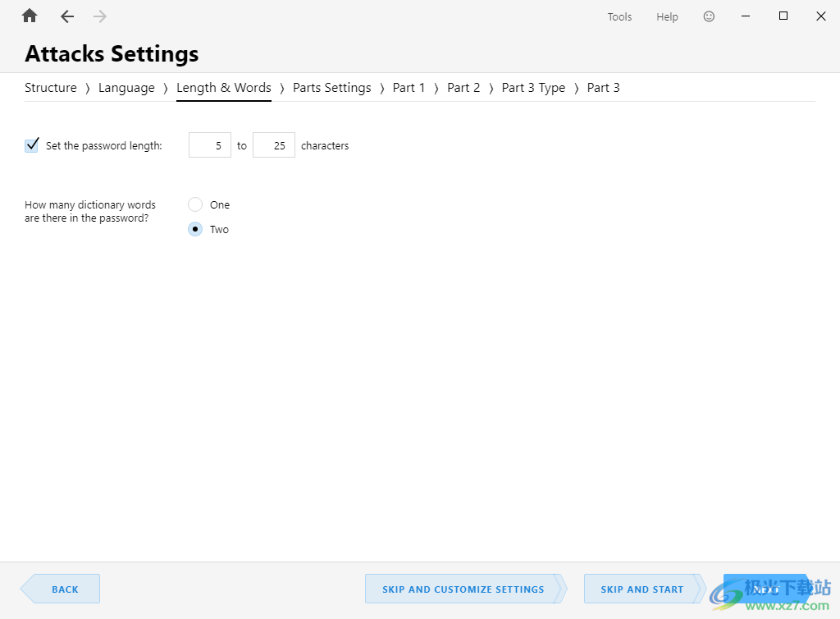This screenshot has width=840, height=619.
Task: Open the smiley feedback icon
Action: (x=709, y=16)
